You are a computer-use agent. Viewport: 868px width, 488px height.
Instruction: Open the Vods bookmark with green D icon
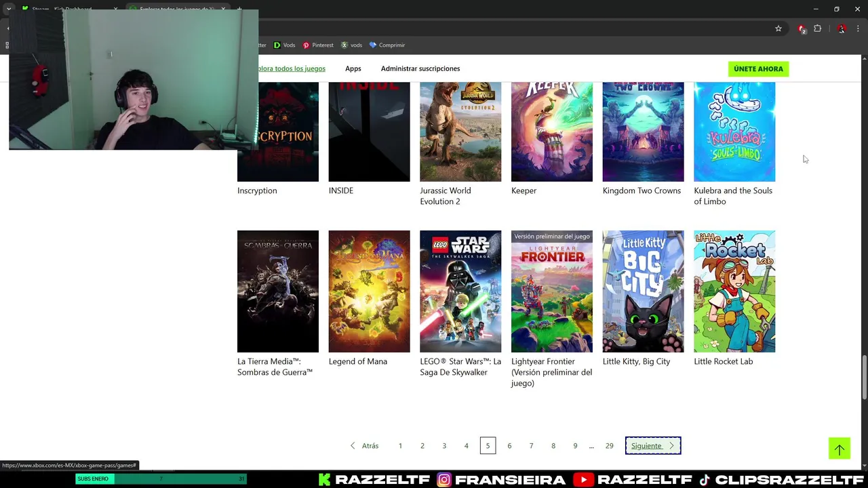[284, 45]
